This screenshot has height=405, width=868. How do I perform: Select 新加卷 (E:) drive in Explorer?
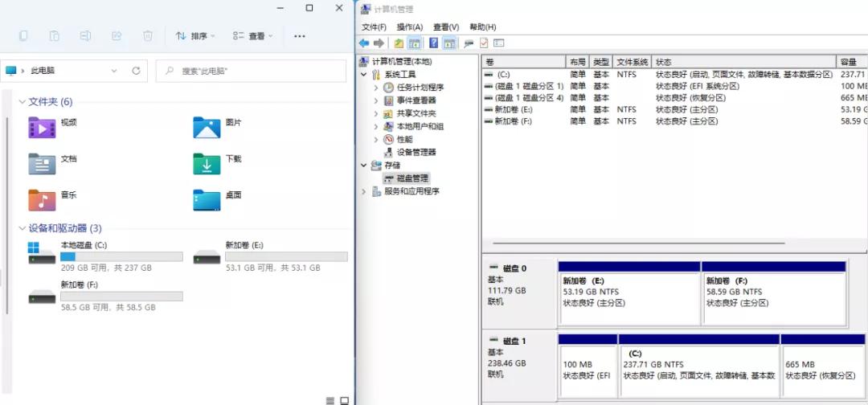270,256
